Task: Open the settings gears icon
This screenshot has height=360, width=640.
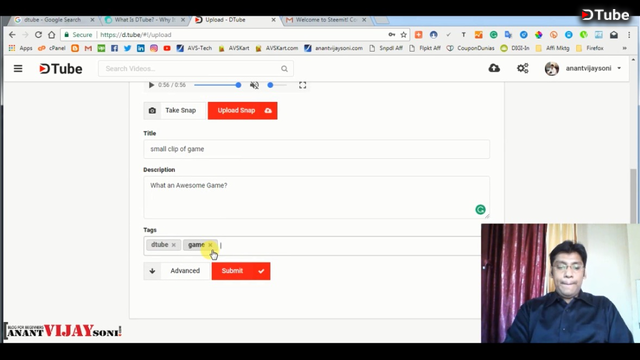Action: point(523,68)
